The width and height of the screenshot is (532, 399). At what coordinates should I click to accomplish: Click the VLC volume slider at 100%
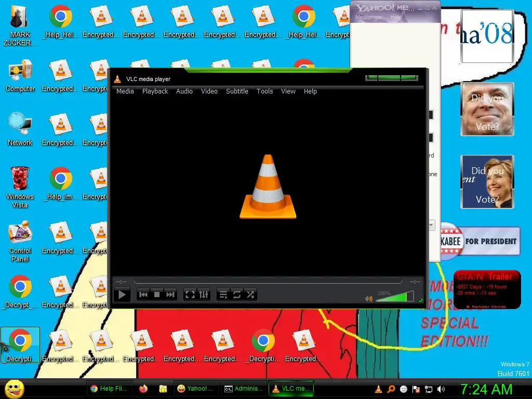pos(395,297)
